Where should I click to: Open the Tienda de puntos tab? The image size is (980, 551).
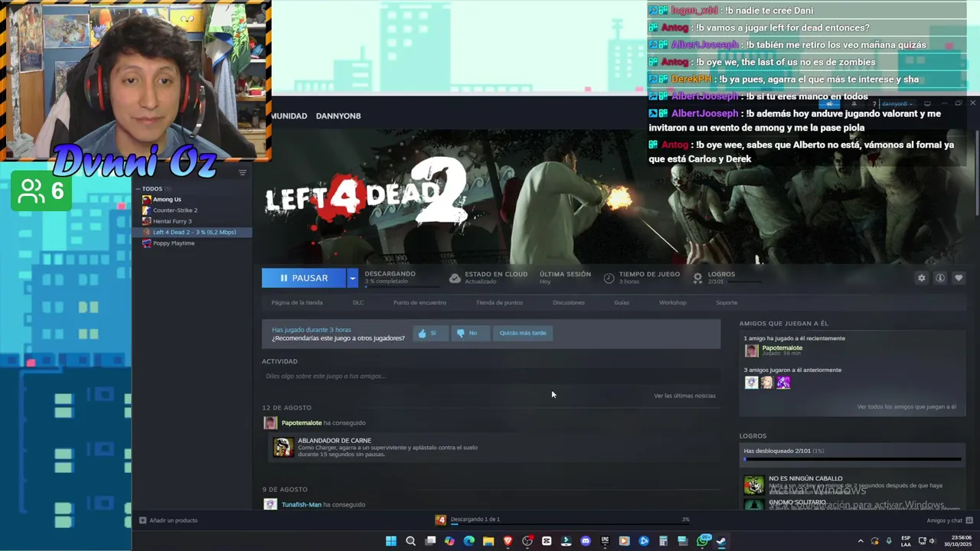click(499, 302)
